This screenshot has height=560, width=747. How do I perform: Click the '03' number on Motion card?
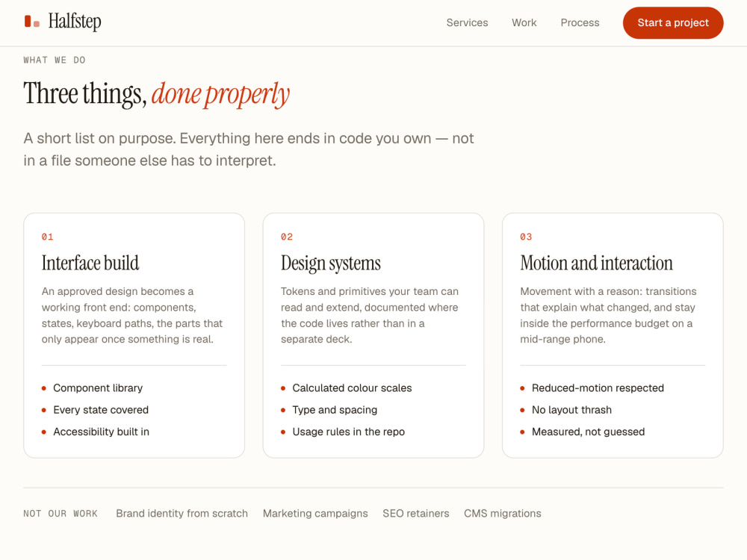[526, 237]
